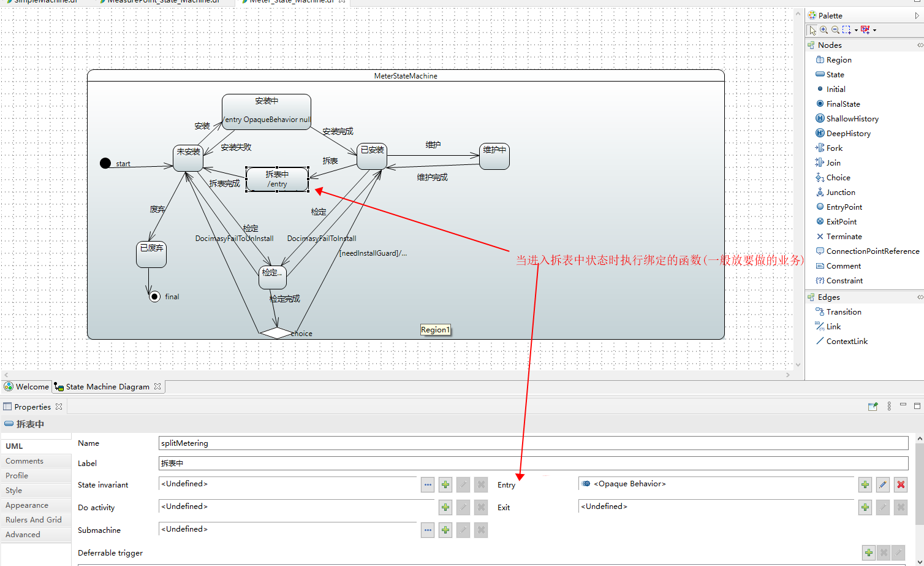
Task: Choose the marquee selection tool
Action: pyautogui.click(x=846, y=30)
